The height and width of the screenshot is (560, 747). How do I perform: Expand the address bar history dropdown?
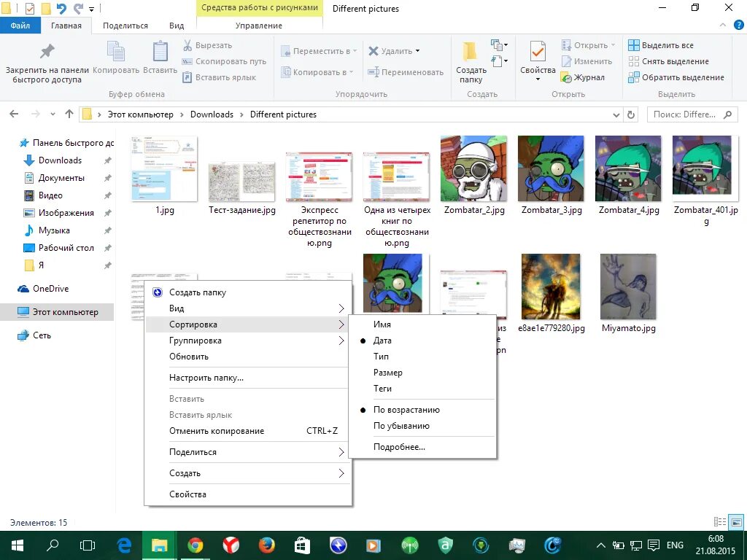[x=616, y=114]
